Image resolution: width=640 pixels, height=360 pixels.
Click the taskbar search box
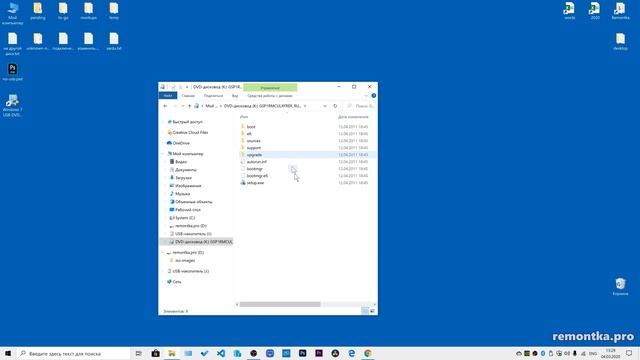[73, 353]
